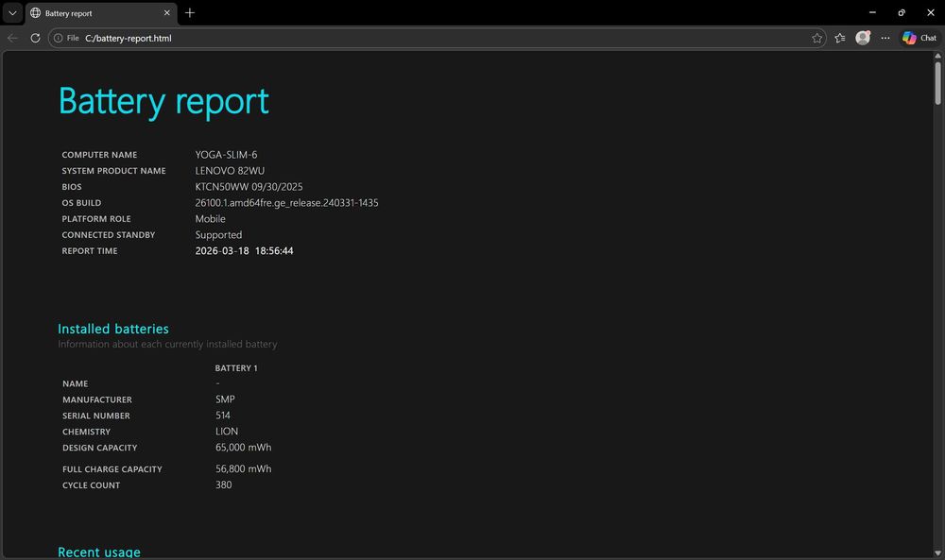
Task: Click the FULL CHARGE CAPACITY label
Action: click(x=112, y=469)
